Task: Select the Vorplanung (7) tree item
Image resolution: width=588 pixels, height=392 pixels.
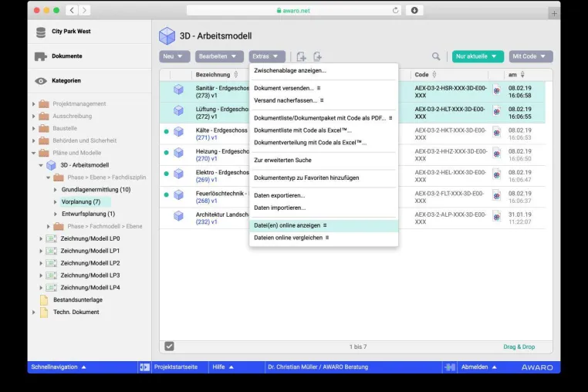Action: [x=81, y=202]
